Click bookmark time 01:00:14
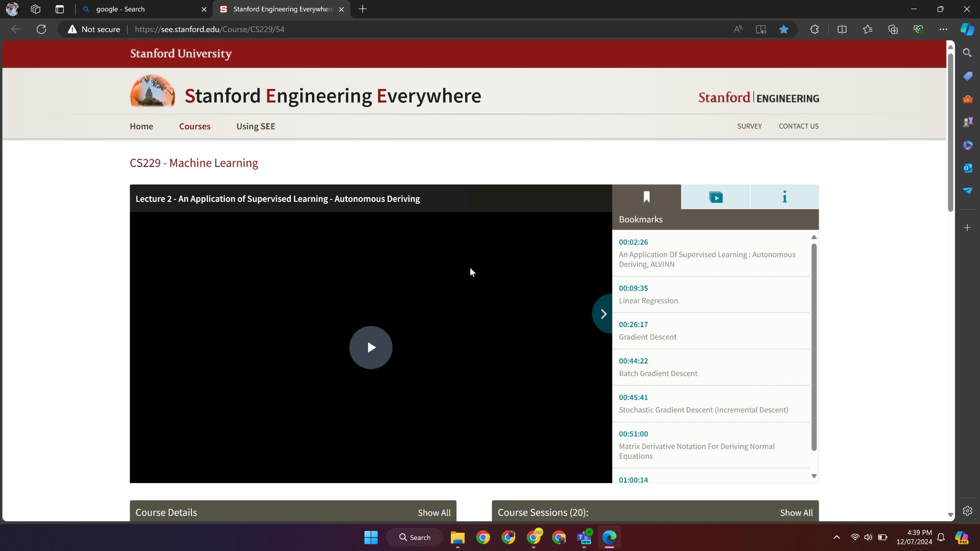Image resolution: width=980 pixels, height=551 pixels. [633, 480]
